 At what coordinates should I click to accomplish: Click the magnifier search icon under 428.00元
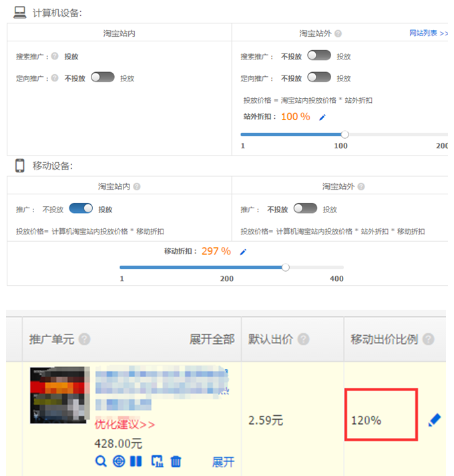coord(101,461)
